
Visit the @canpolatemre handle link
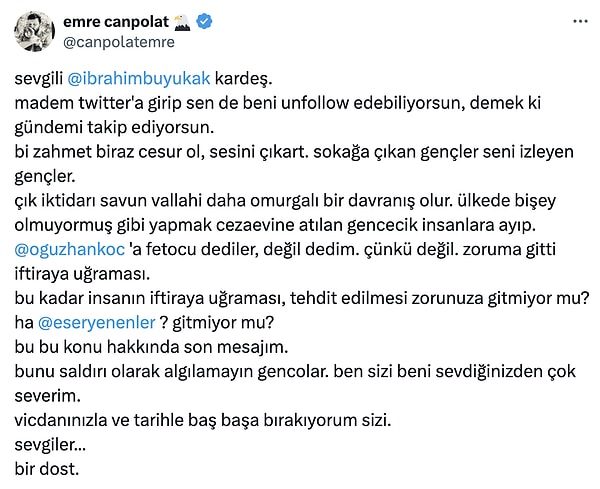tap(119, 42)
